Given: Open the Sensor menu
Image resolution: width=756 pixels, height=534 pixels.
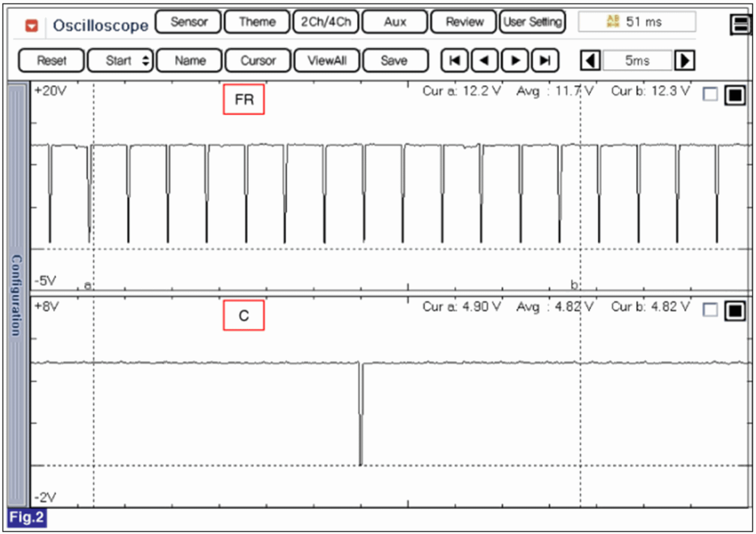Looking at the screenshot, I should coord(189,22).
